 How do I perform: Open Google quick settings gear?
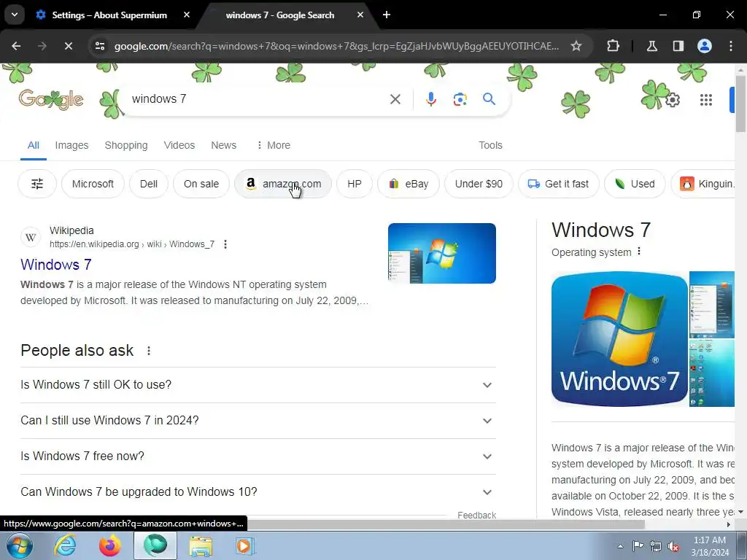(x=672, y=100)
